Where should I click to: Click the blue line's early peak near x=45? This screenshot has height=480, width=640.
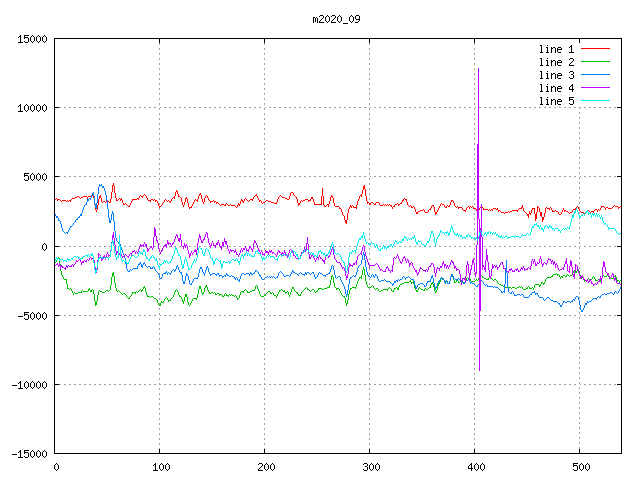pos(102,185)
